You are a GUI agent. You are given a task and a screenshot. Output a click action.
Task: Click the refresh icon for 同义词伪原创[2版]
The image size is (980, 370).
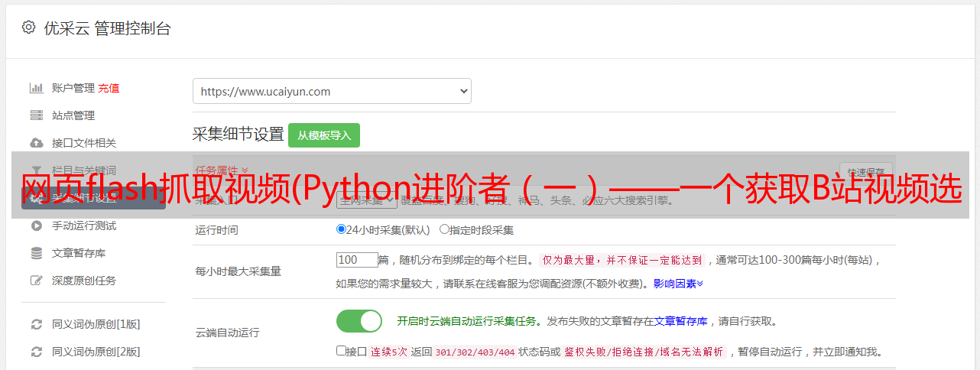click(x=36, y=352)
